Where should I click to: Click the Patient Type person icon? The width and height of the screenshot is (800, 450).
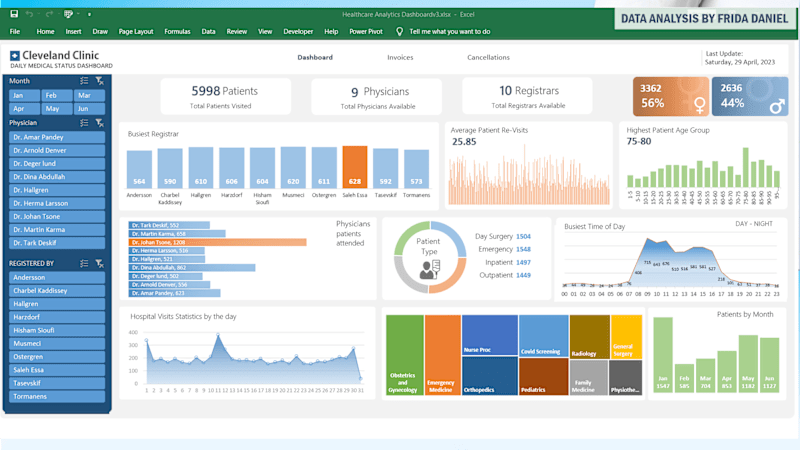(430, 269)
